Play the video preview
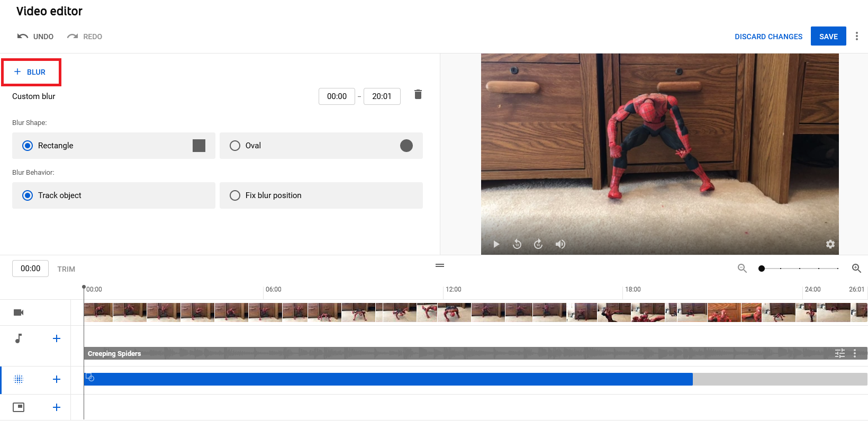The height and width of the screenshot is (429, 868). coord(496,244)
